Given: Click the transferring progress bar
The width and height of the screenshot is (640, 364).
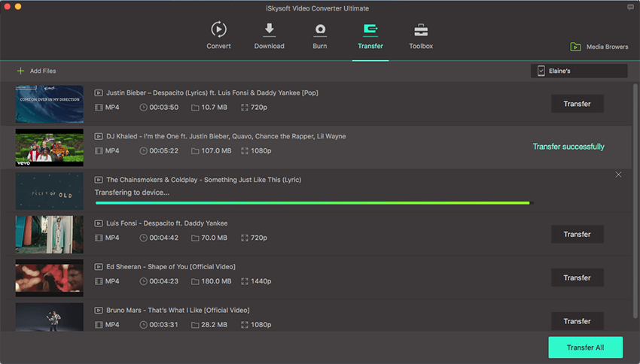Looking at the screenshot, I should point(312,203).
